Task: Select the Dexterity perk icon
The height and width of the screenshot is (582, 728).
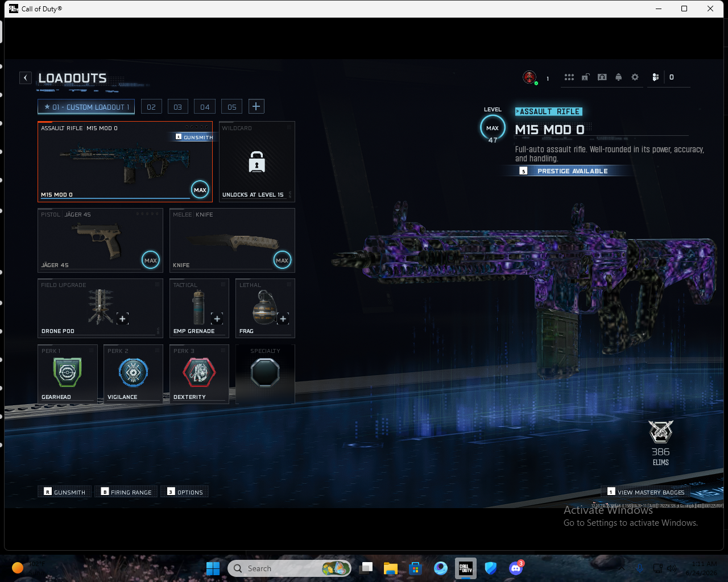Action: 199,373
